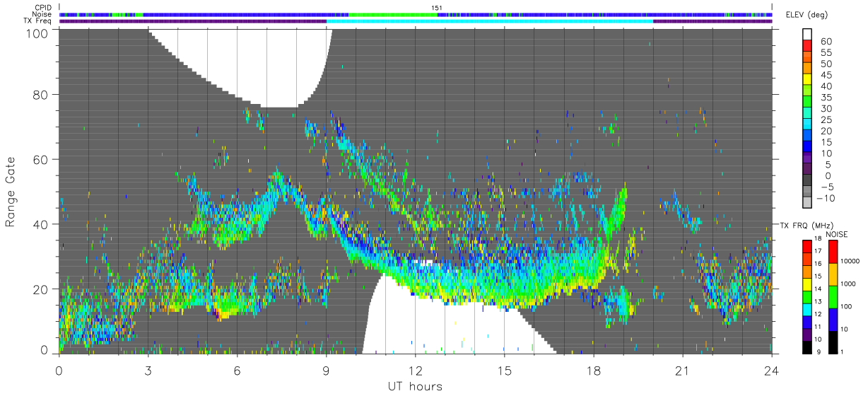This screenshot has height=401, width=868.
Task: Click the Noise row label at top left
Action: (x=42, y=14)
